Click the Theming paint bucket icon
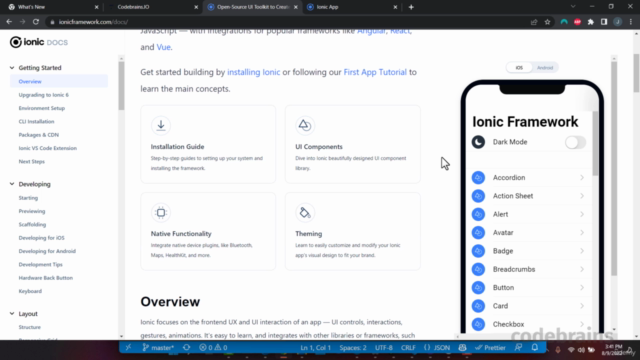 pos(305,212)
